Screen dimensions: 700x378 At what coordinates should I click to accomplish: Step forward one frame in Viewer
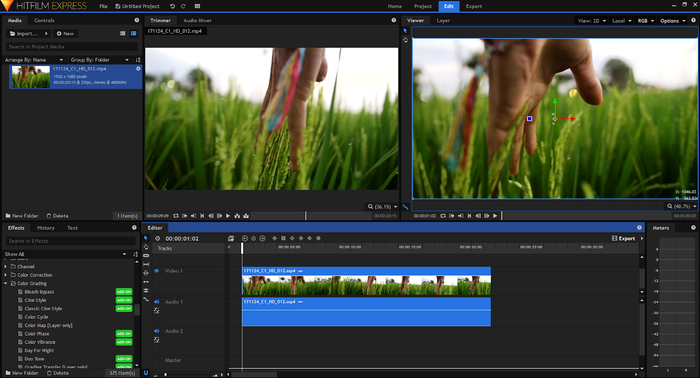click(x=487, y=216)
